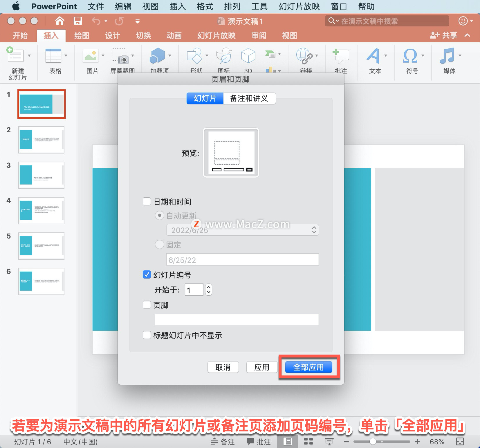480x448 pixels.
Task: Click the Undo arrow icon
Action: tap(96, 21)
